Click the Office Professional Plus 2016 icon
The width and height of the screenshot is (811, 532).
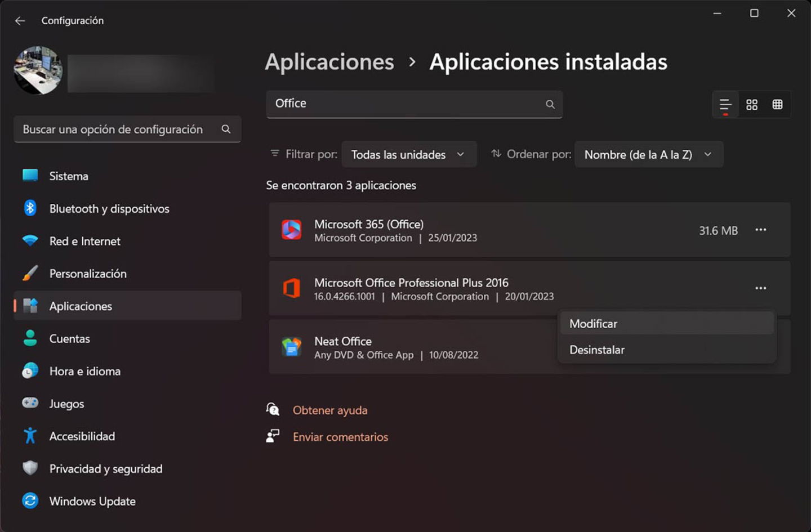click(x=292, y=288)
